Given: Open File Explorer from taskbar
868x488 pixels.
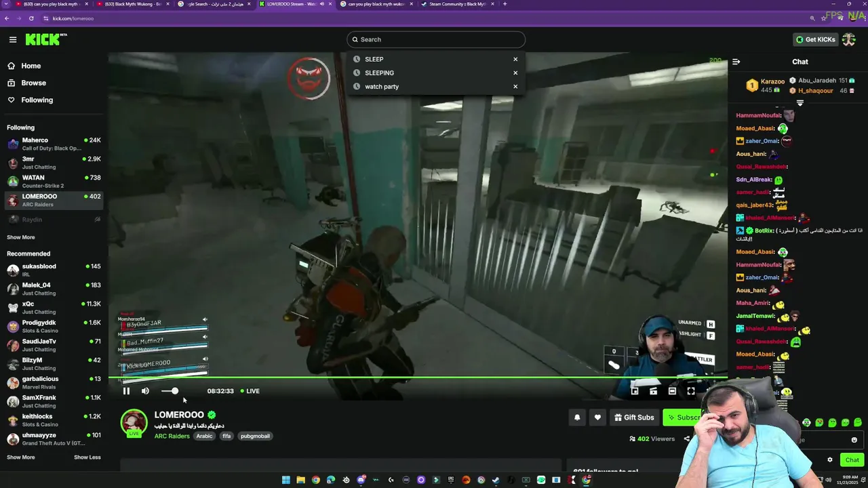Looking at the screenshot, I should point(300,480).
